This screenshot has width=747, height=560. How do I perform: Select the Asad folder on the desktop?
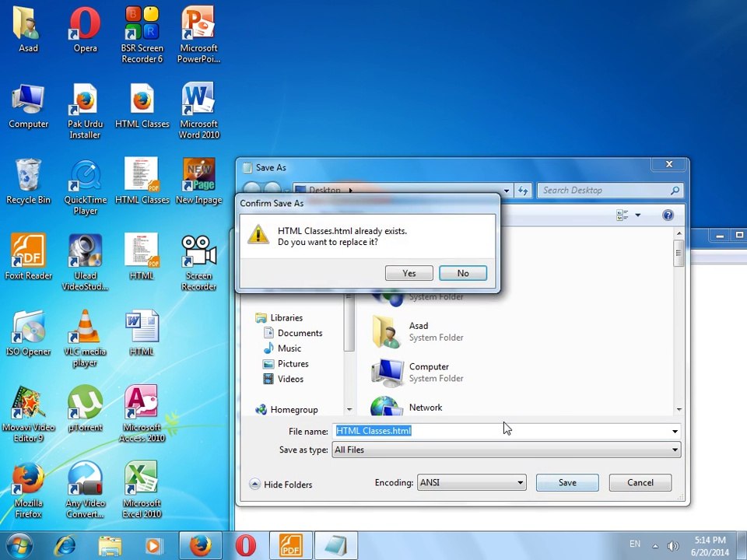[x=28, y=30]
